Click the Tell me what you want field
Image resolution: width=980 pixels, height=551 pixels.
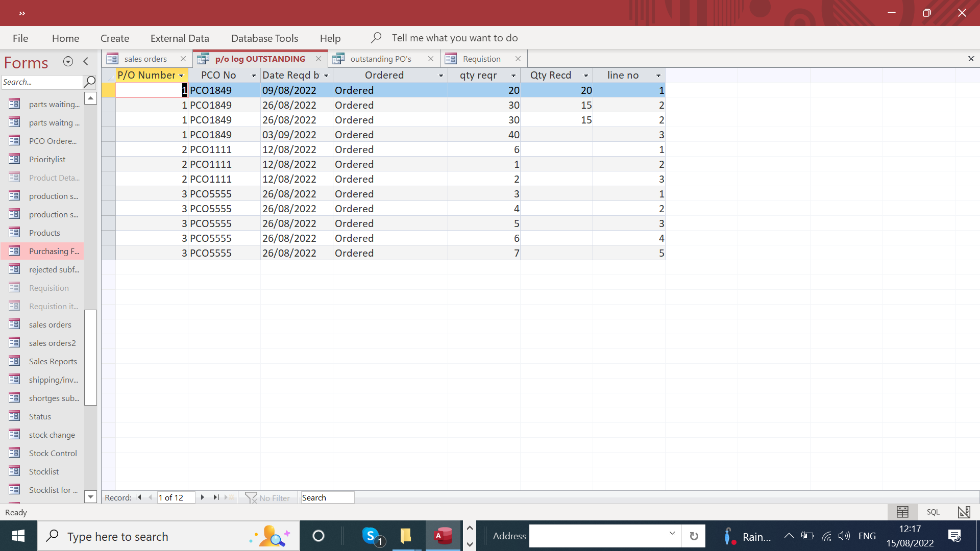pos(454,38)
